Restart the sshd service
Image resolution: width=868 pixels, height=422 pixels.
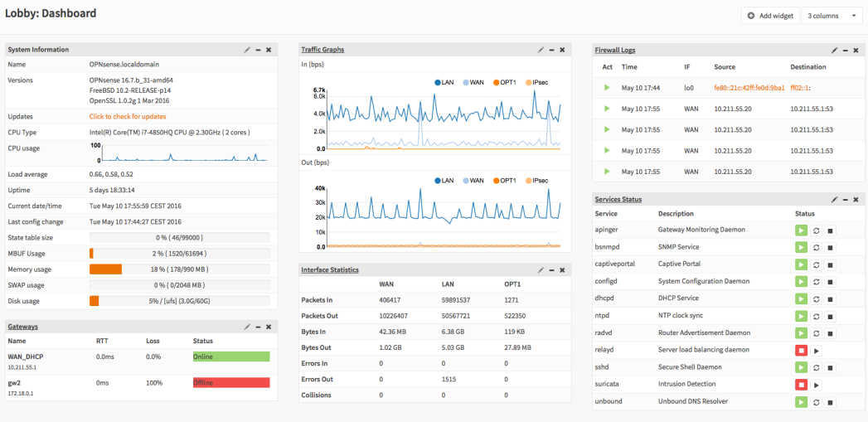(816, 367)
